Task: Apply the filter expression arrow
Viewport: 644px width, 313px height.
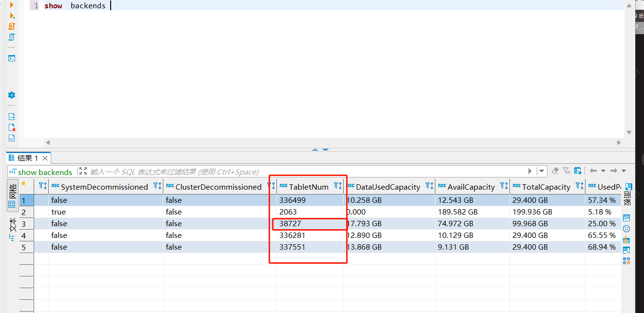Action: coord(530,171)
